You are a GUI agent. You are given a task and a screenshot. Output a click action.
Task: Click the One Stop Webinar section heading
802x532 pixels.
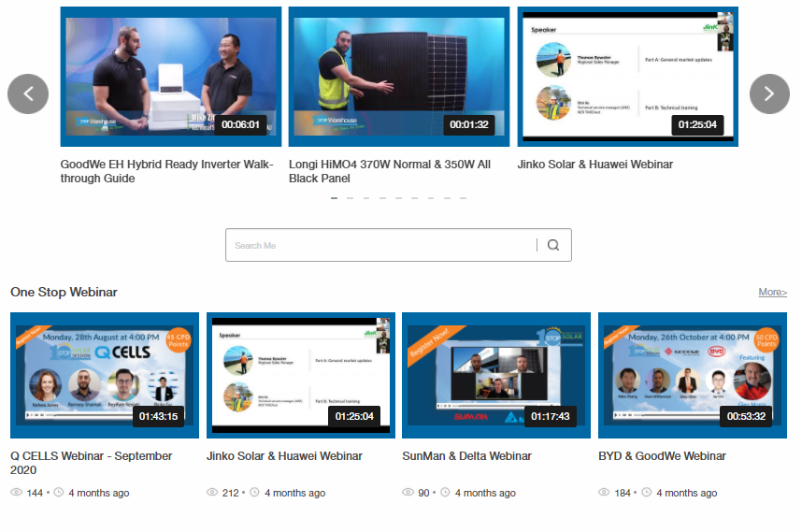pyautogui.click(x=64, y=292)
